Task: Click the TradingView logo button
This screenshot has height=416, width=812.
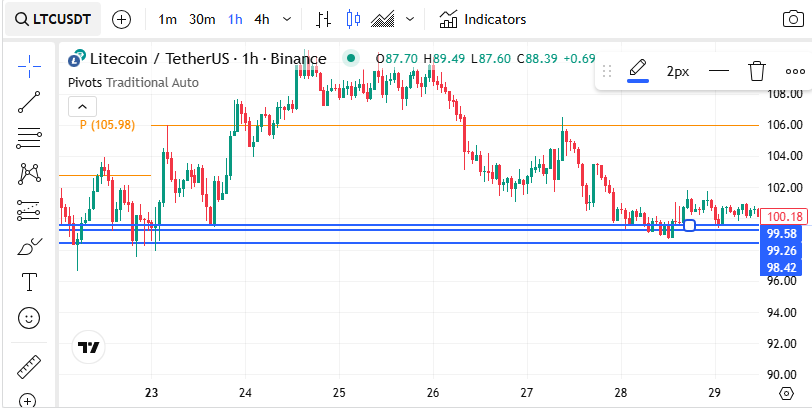Action: 89,347
